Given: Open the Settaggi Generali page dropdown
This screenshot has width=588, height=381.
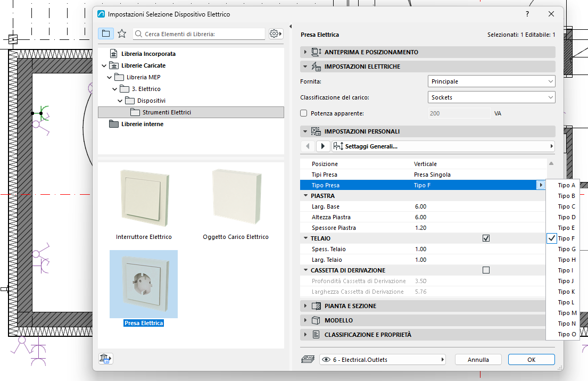Looking at the screenshot, I should 443,146.
